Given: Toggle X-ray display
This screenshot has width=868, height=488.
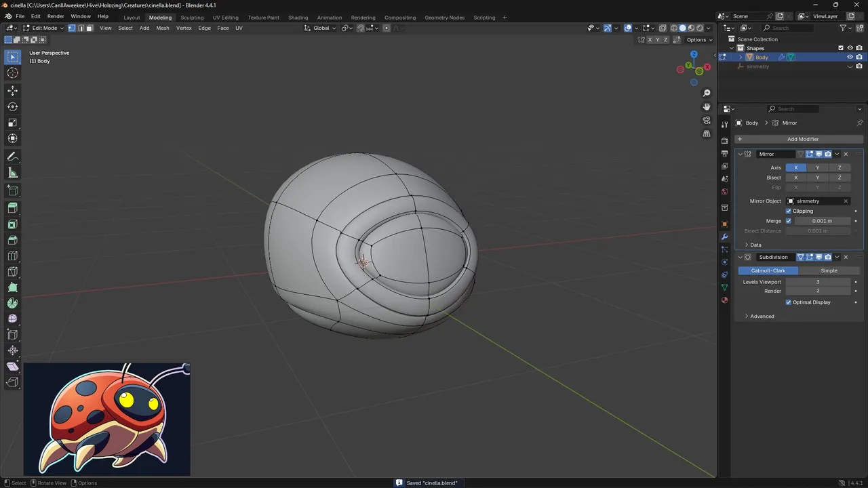Looking at the screenshot, I should pos(663,28).
